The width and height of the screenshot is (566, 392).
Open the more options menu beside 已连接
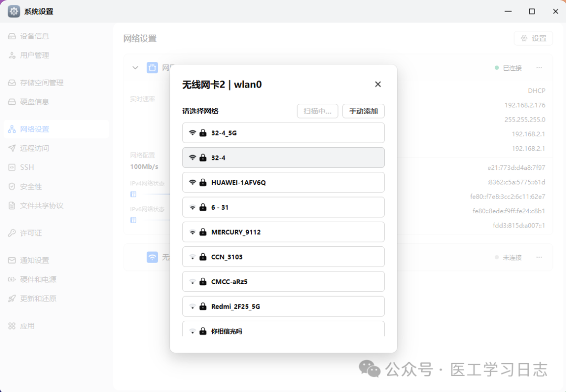(x=539, y=68)
